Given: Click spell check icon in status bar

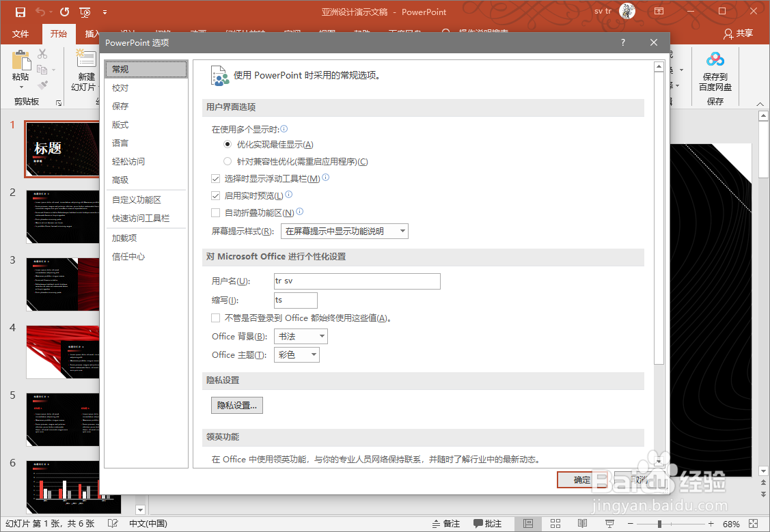Looking at the screenshot, I should (x=113, y=524).
